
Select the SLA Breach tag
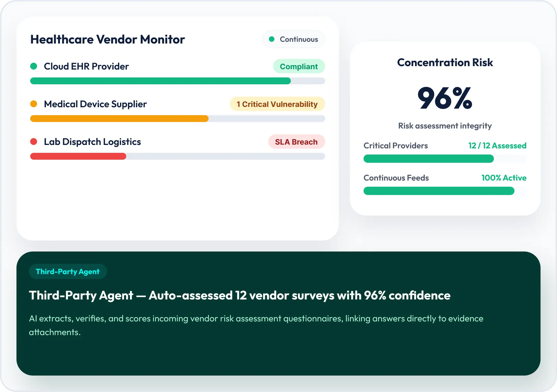click(296, 142)
